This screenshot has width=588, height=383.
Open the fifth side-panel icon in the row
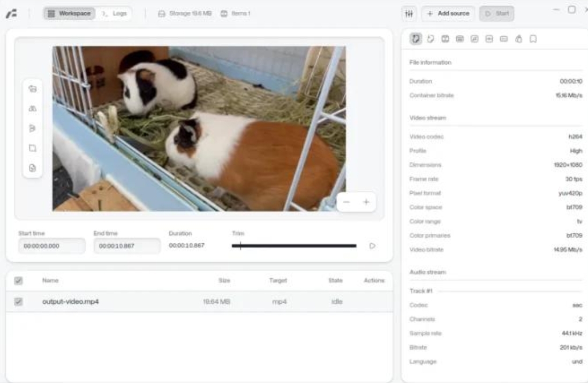pyautogui.click(x=474, y=39)
